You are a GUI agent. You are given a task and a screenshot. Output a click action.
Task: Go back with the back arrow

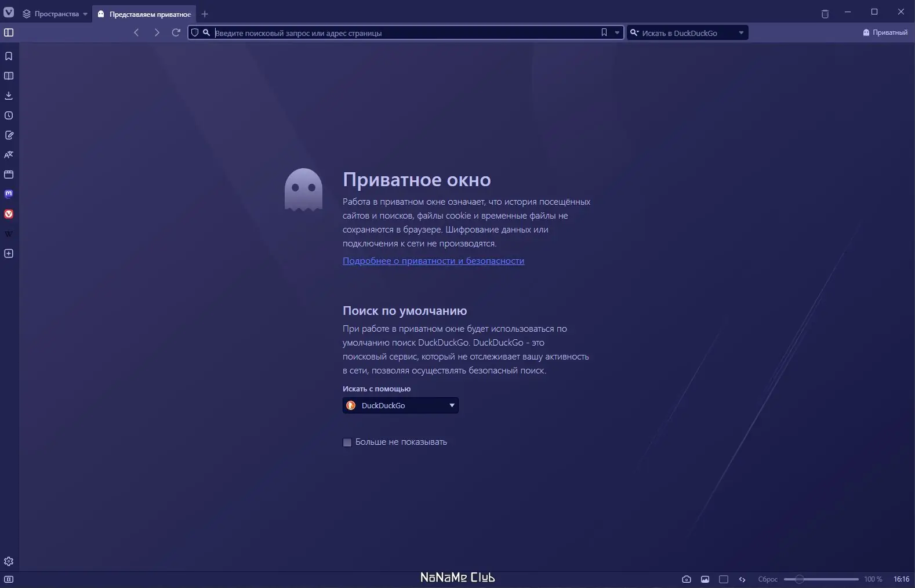[136, 32]
